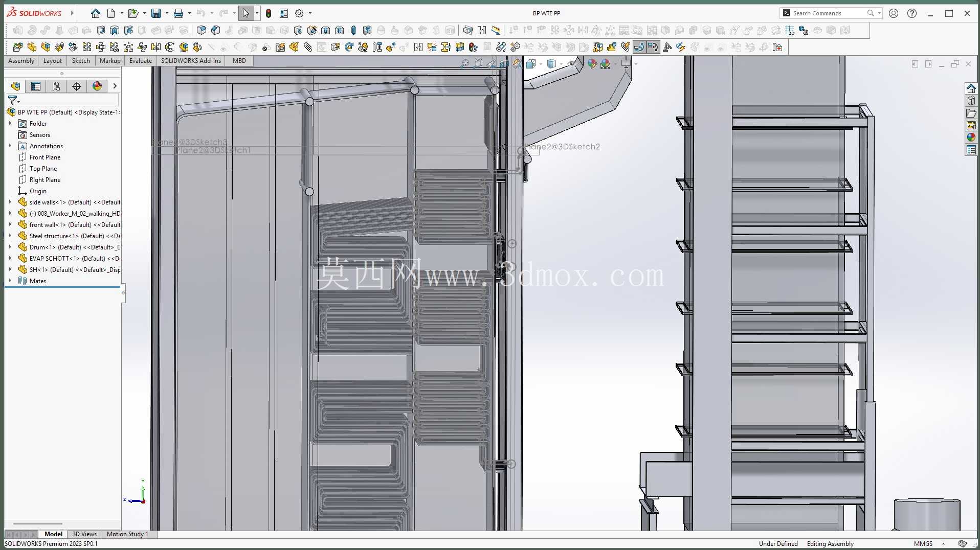
Task: Open the Search Commands dropdown arrow
Action: [x=879, y=13]
